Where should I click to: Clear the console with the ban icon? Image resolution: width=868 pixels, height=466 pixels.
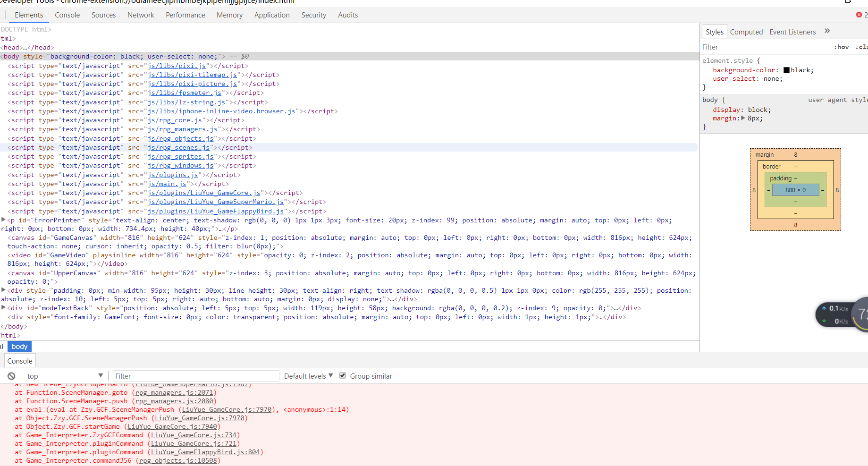tap(11, 376)
